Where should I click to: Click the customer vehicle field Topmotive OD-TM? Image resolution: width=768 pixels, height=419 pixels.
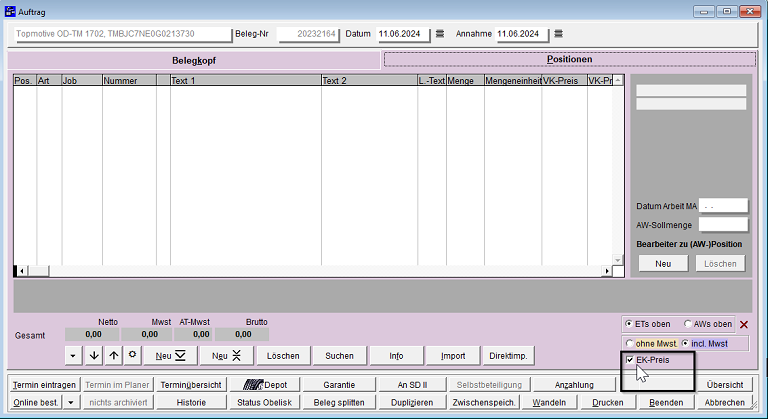[123, 34]
